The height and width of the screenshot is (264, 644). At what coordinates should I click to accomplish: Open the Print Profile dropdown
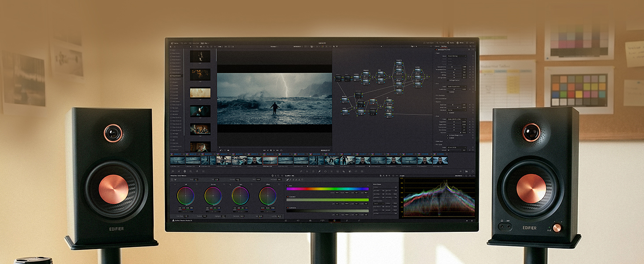(457, 119)
